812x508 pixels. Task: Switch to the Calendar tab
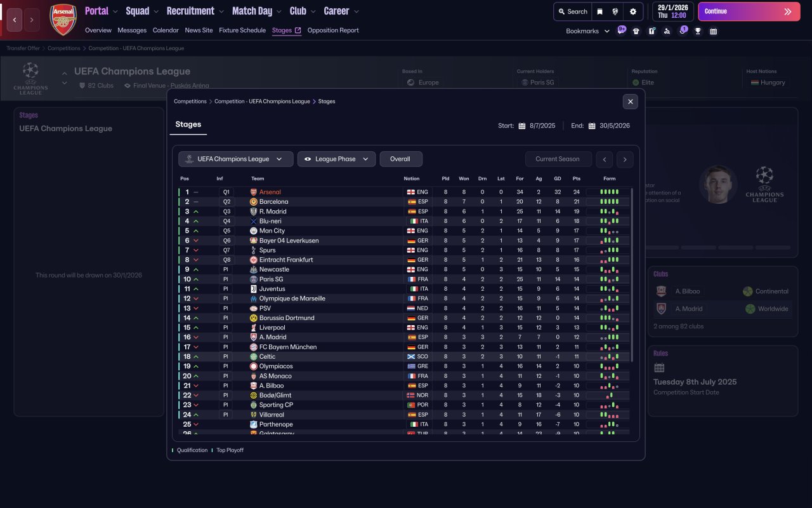tap(166, 30)
